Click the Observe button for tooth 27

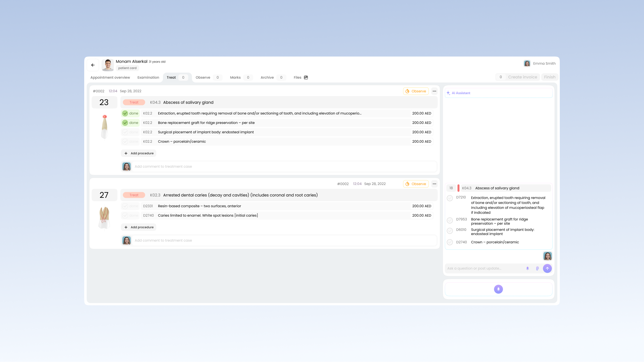[x=416, y=184]
